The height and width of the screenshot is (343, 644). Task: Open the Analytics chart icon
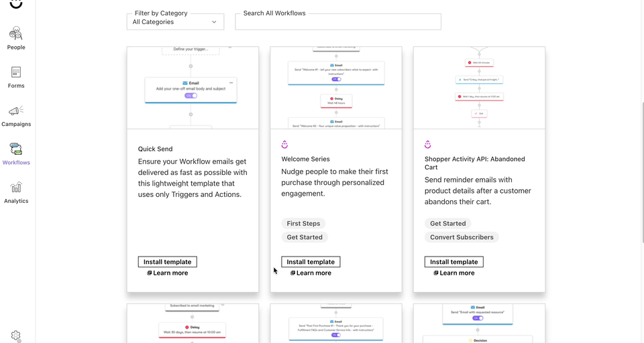point(16,188)
